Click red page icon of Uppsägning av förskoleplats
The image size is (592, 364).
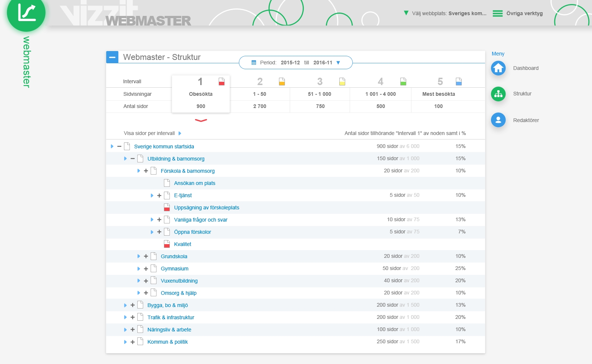167,207
